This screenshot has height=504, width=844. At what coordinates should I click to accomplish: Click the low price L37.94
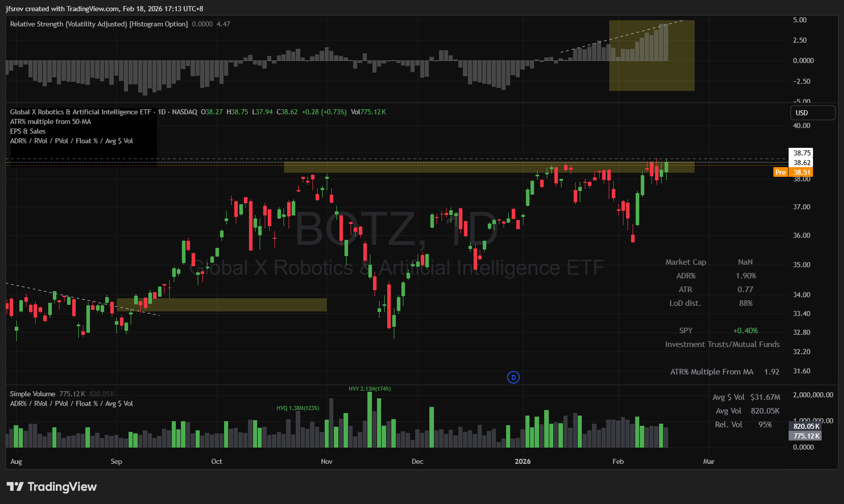point(262,112)
